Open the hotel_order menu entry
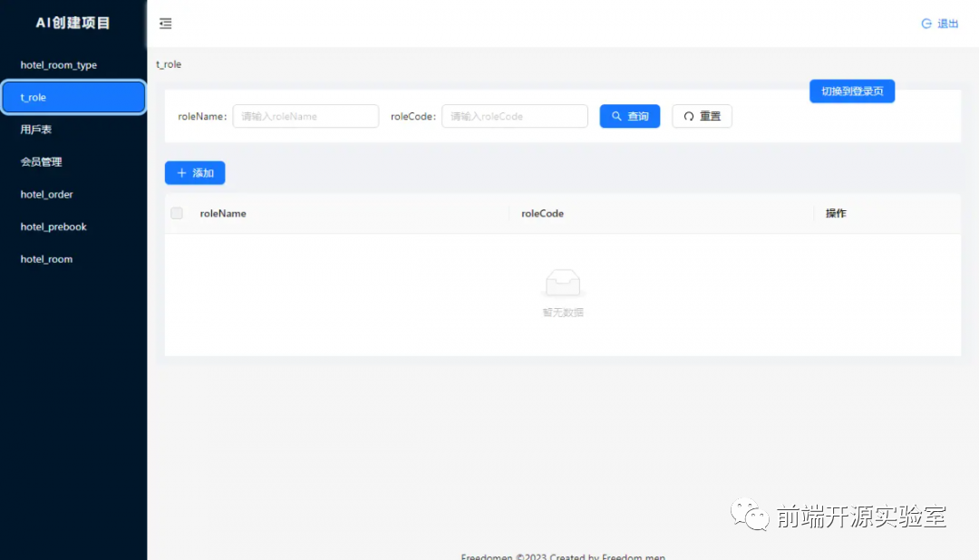 click(x=47, y=195)
